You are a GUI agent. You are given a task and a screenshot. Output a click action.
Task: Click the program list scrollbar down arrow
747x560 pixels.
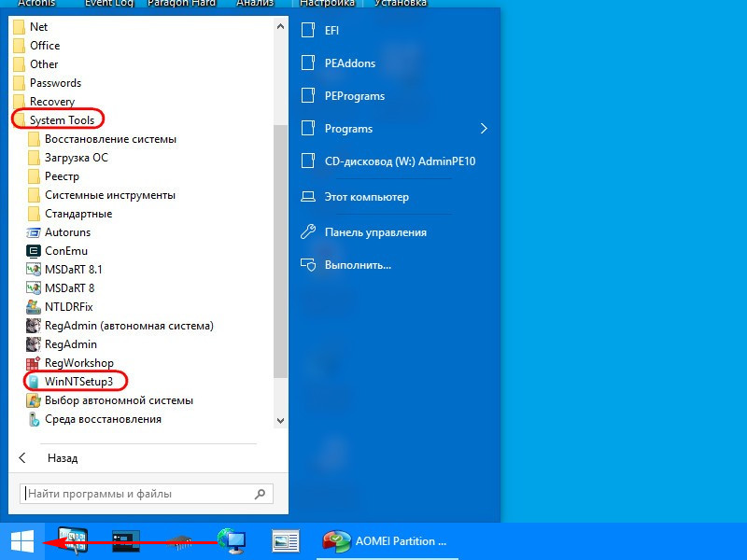point(281,421)
